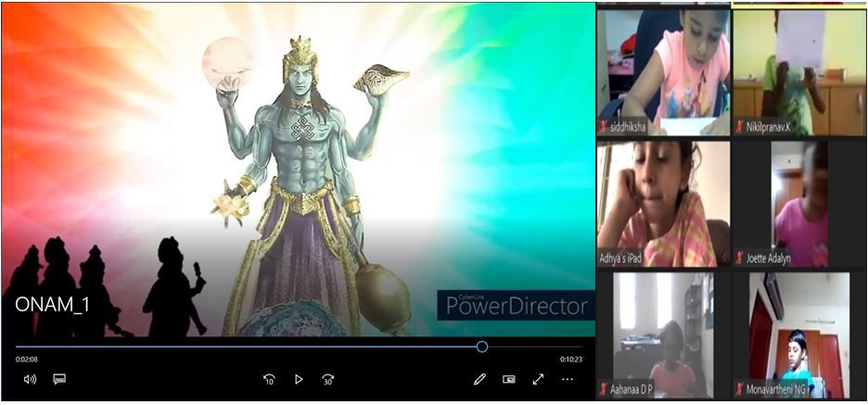The width and height of the screenshot is (868, 405).
Task: Click the elapsed time 0:02:08
Action: point(27,360)
